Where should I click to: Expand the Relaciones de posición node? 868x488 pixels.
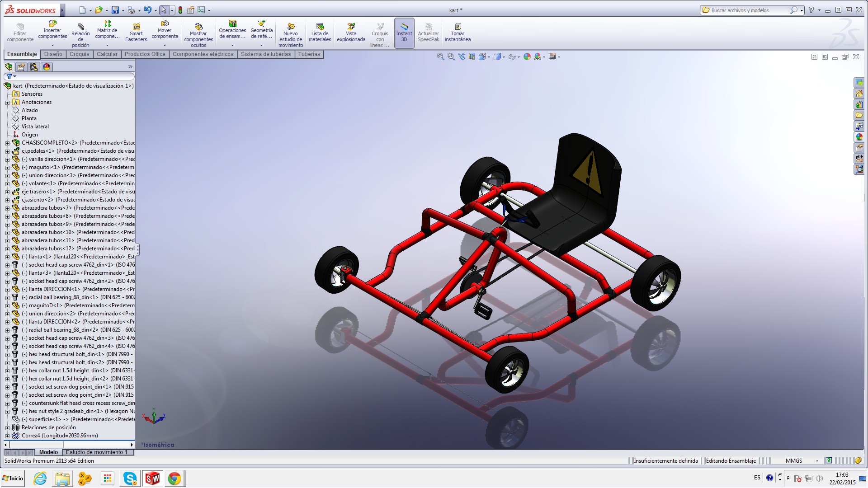[7, 428]
